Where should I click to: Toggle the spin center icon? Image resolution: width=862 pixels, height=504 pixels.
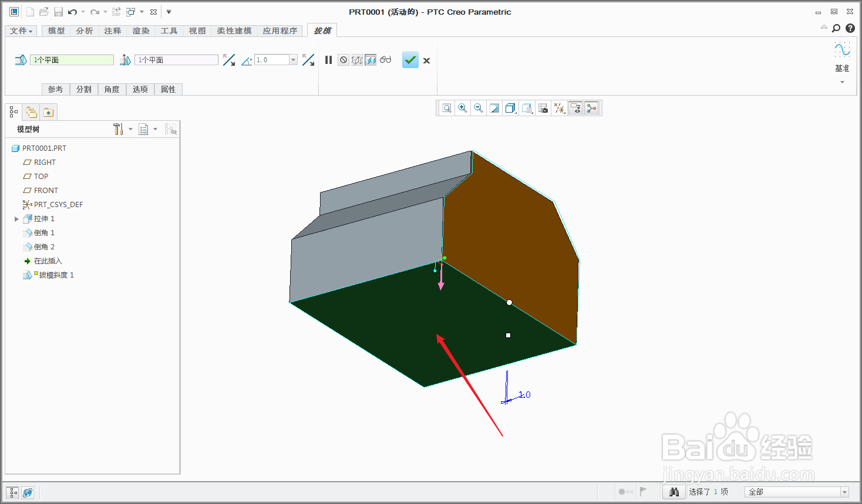point(591,108)
